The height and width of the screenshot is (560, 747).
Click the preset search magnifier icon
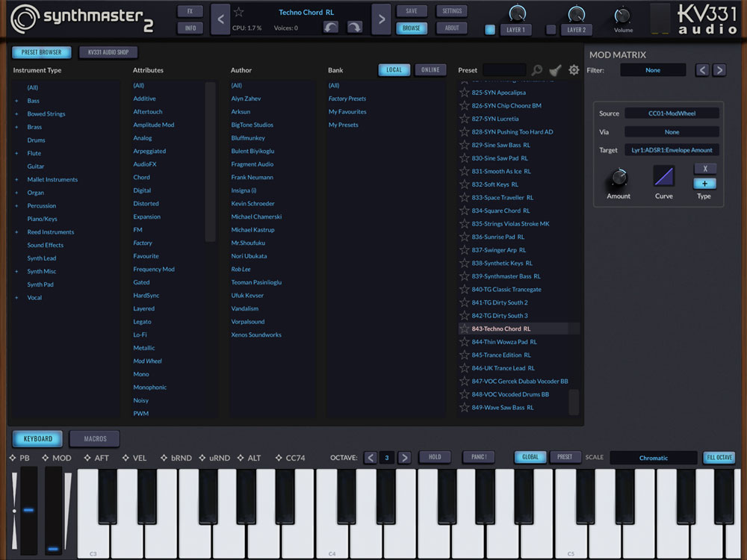pos(537,69)
